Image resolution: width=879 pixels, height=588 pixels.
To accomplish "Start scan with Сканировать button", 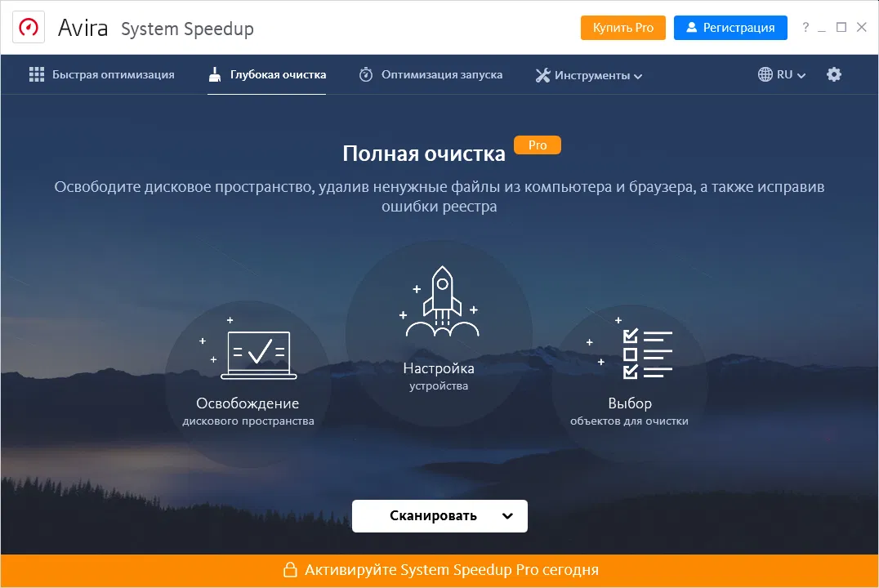I will click(433, 515).
